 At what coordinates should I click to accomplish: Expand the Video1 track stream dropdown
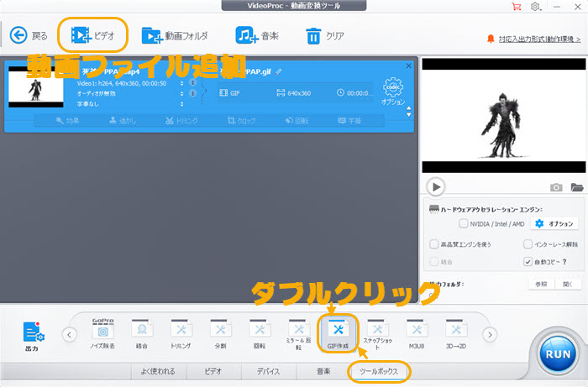pos(182,82)
